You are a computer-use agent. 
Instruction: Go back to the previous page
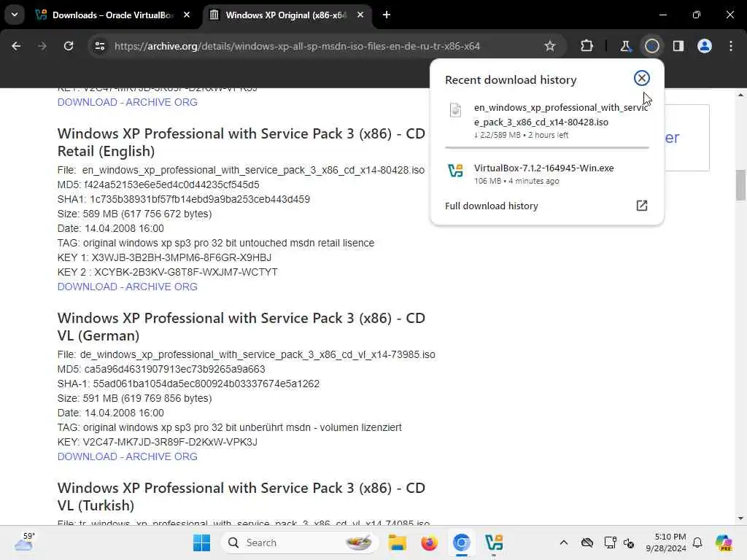(16, 46)
